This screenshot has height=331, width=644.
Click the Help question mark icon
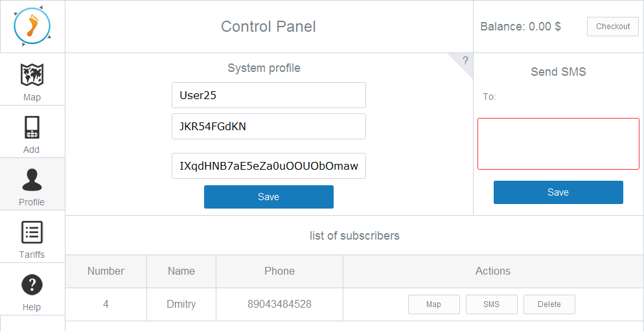click(32, 284)
